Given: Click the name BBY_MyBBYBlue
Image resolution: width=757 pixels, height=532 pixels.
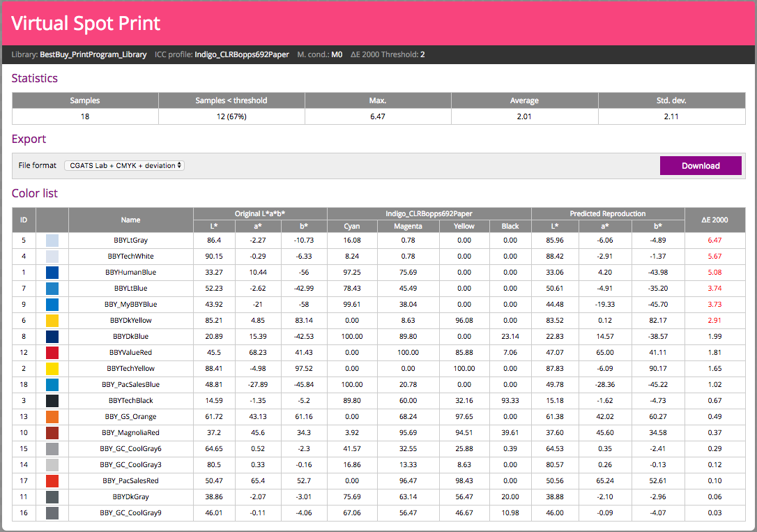Looking at the screenshot, I should [x=131, y=305].
